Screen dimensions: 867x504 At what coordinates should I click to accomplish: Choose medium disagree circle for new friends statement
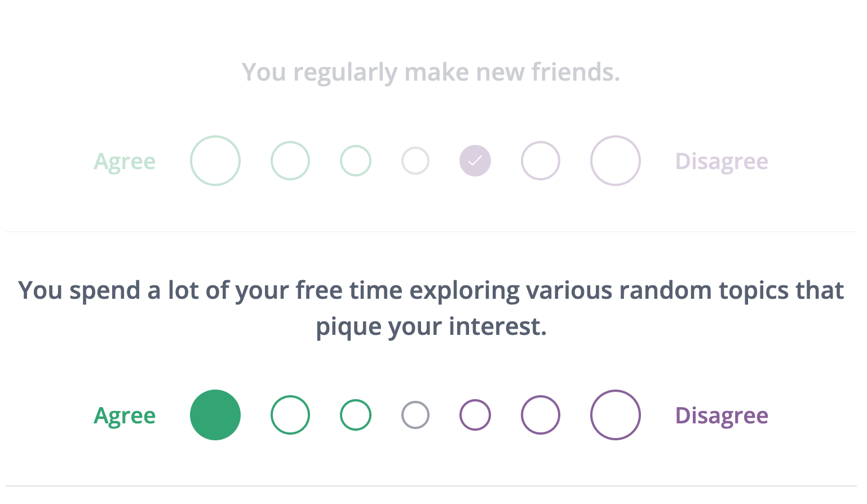(x=541, y=161)
